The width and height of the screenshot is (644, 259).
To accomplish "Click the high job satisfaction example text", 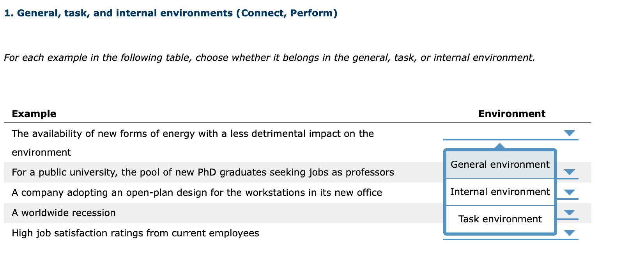I will pyautogui.click(x=135, y=233).
